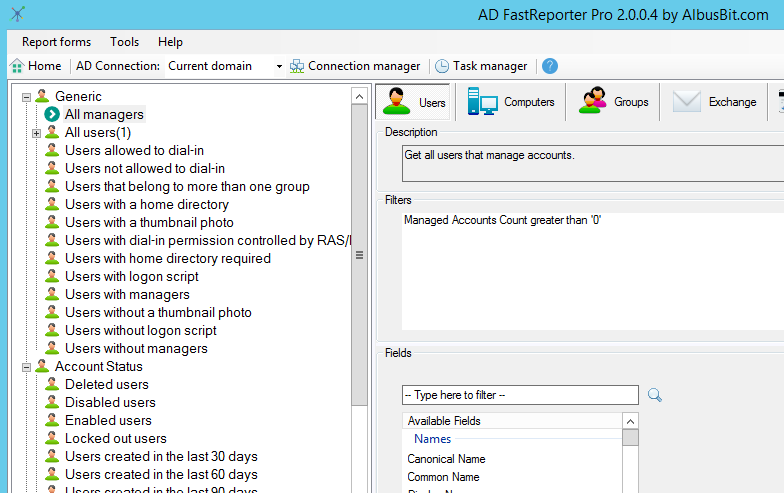Viewport: 784px width, 493px height.
Task: Click the report tree scroll-up arrow
Action: pyautogui.click(x=360, y=96)
